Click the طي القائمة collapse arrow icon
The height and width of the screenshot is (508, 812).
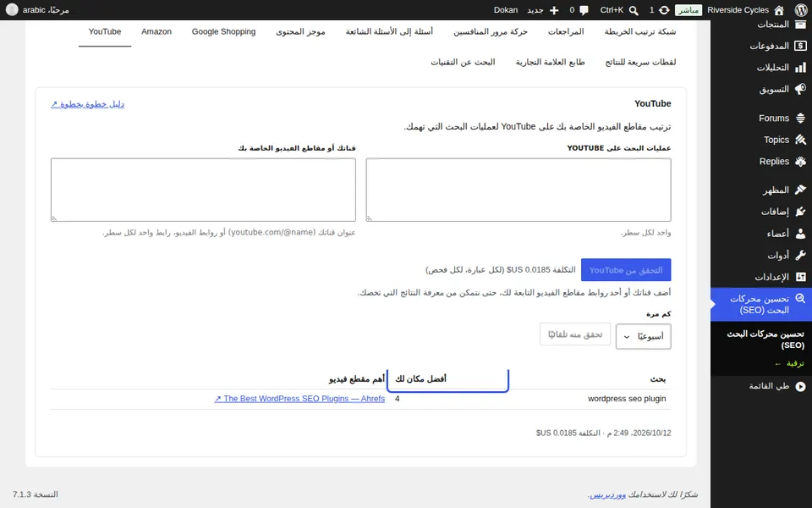[801, 386]
